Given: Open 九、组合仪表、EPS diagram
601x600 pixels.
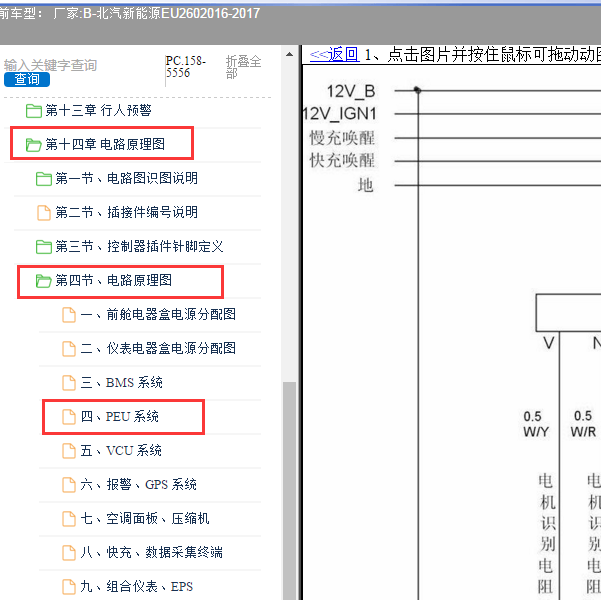Looking at the screenshot, I should (137, 586).
